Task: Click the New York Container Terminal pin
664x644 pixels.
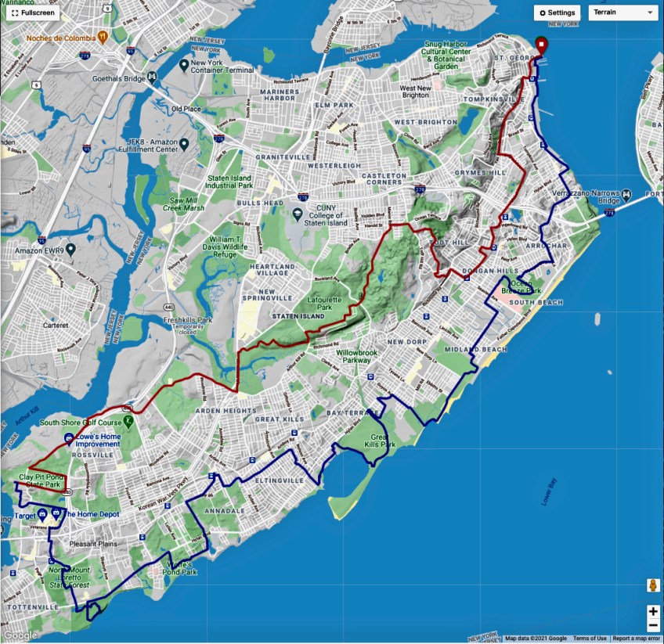Action: [183, 64]
